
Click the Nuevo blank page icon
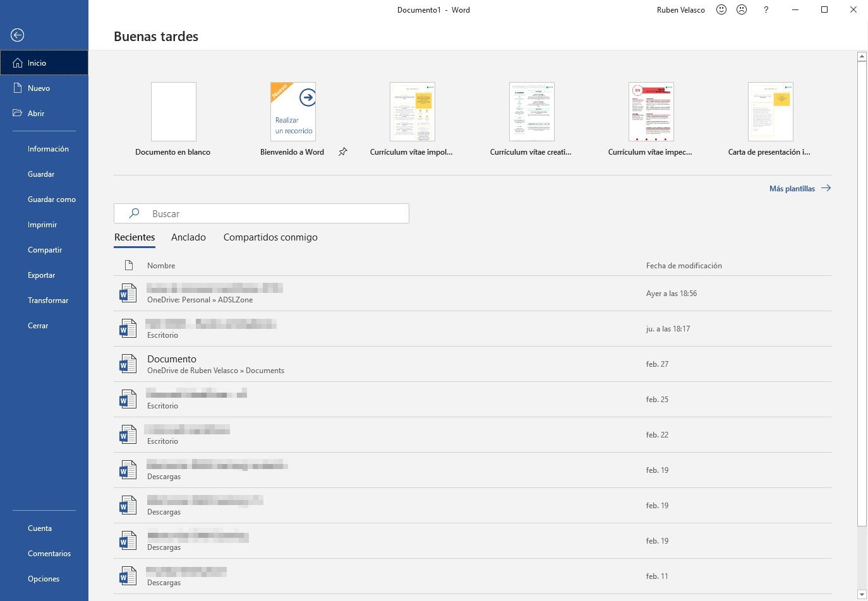point(18,88)
